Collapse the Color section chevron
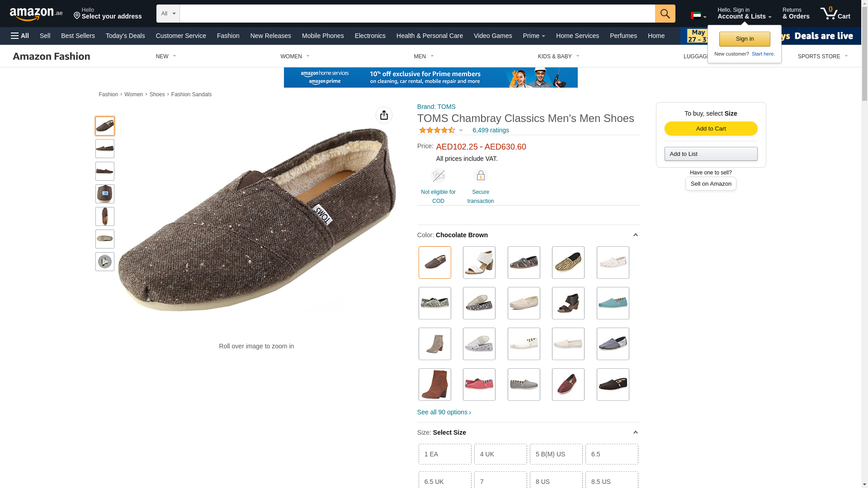868x488 pixels. (x=635, y=235)
